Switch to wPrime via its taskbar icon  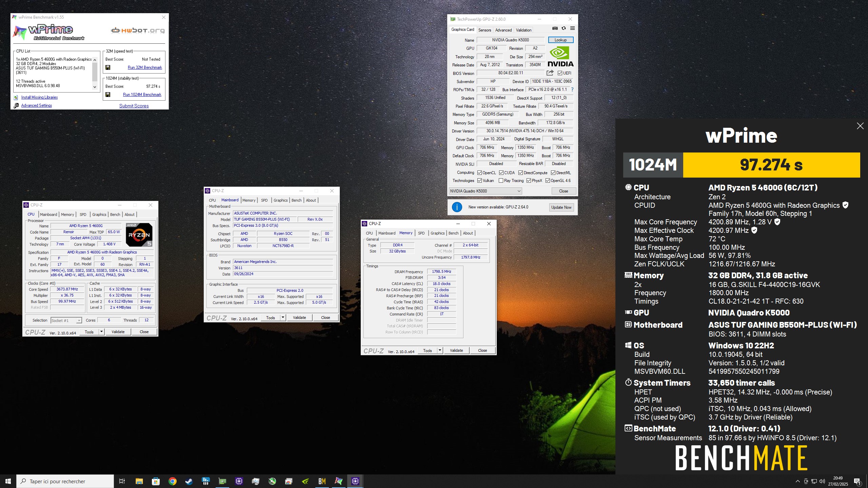point(338,481)
